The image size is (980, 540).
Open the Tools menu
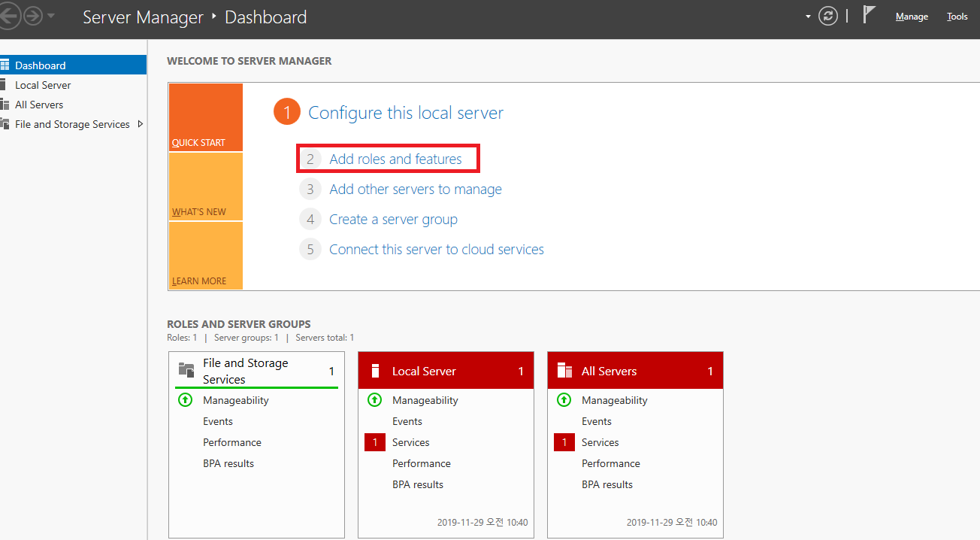pos(957,17)
